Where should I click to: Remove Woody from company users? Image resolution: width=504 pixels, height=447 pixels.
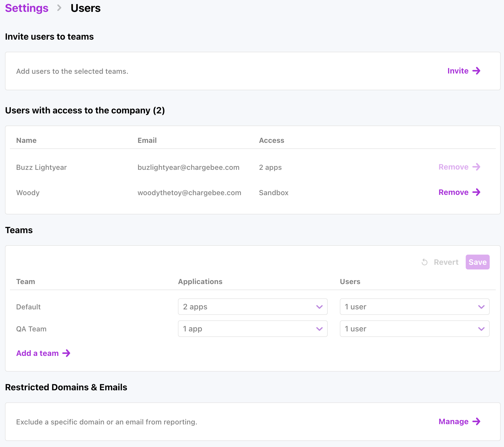coord(453,192)
